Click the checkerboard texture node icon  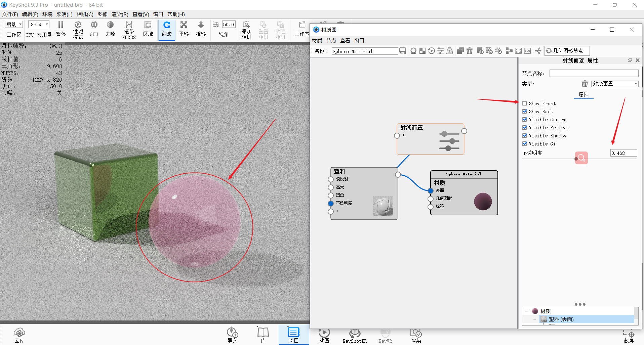tap(422, 51)
